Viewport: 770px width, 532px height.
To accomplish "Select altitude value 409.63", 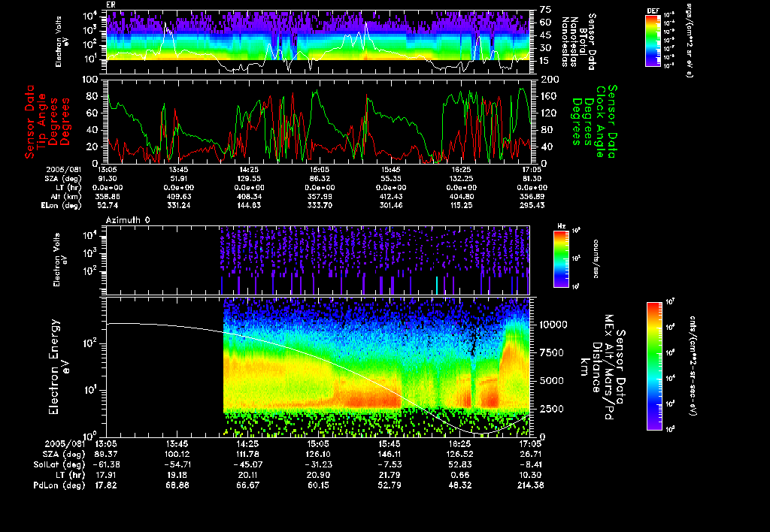I will tap(179, 197).
